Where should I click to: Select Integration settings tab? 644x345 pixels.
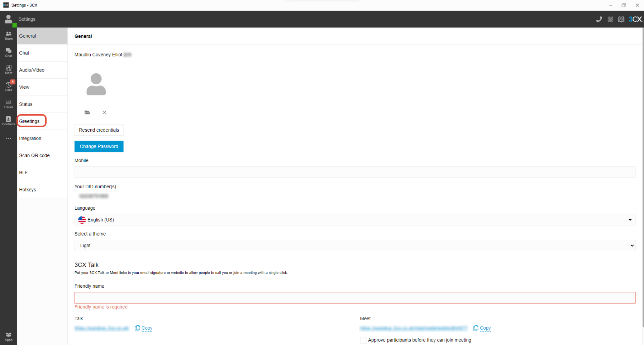click(42, 139)
